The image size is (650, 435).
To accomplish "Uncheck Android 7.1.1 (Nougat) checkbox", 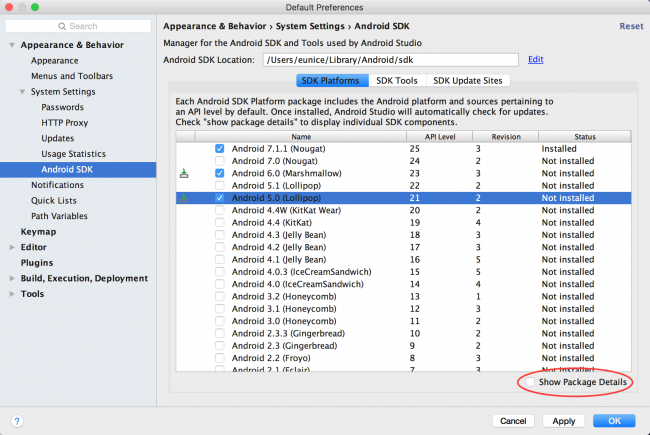I will (x=220, y=148).
